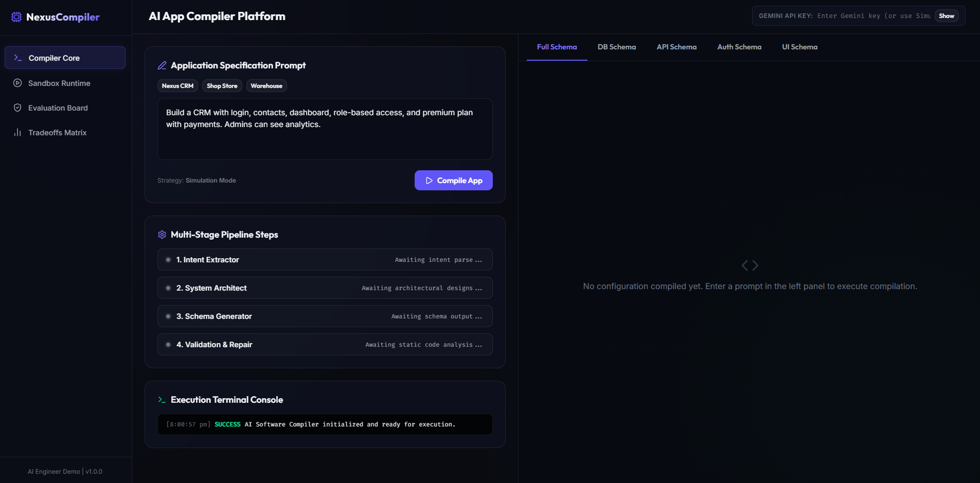This screenshot has height=483, width=980.
Task: Click the AI App Compiler Platform heading
Action: (x=217, y=16)
